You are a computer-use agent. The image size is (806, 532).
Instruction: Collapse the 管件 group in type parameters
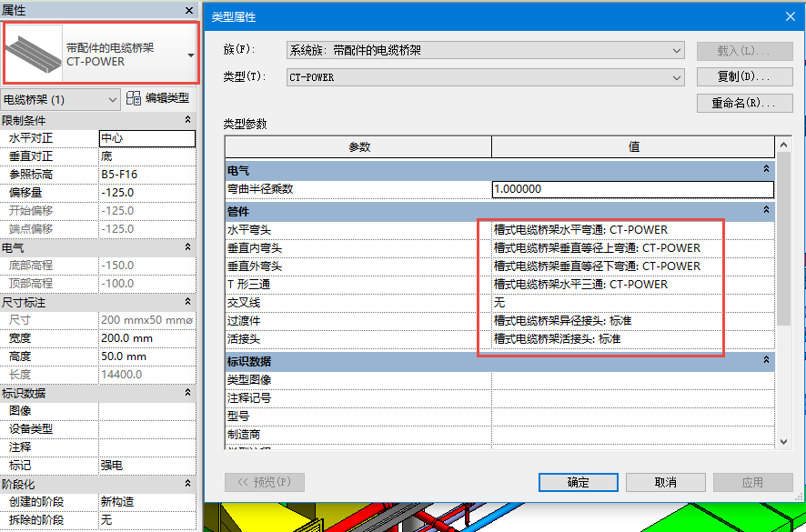[x=766, y=210]
